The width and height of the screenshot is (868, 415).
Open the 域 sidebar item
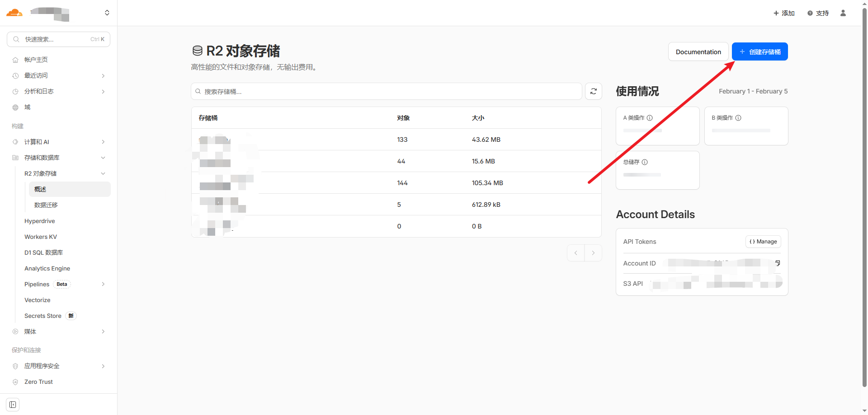(28, 107)
